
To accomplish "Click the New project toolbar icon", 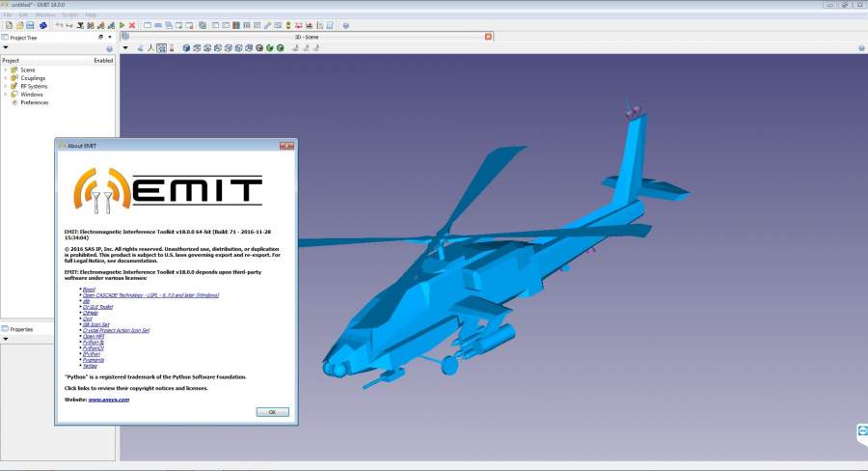I will pos(9,25).
